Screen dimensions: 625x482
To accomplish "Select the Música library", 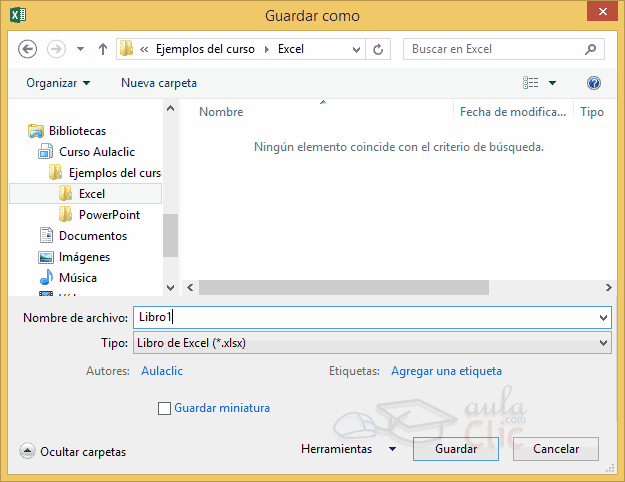I will (77, 278).
